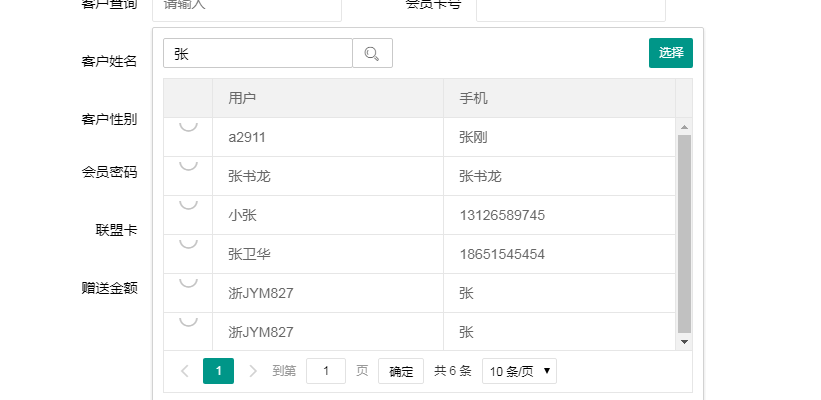
Task: Click scrollbar down arrow in the table
Action: pos(684,342)
